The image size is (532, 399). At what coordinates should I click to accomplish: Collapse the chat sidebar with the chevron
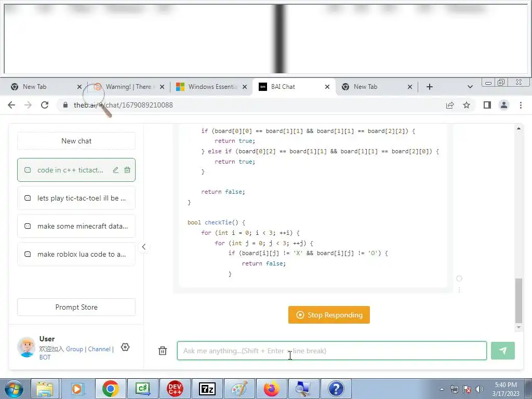(144, 247)
